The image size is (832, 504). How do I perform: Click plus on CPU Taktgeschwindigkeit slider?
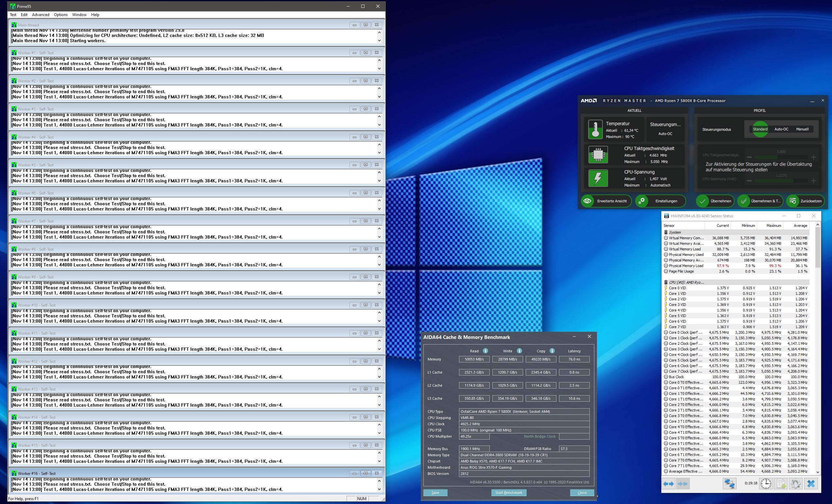813,157
